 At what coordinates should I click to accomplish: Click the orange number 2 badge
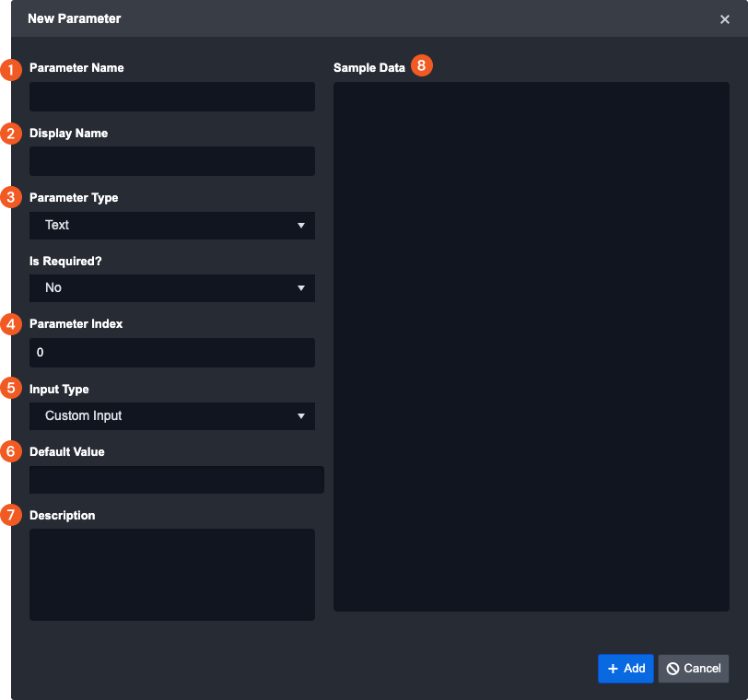11,134
